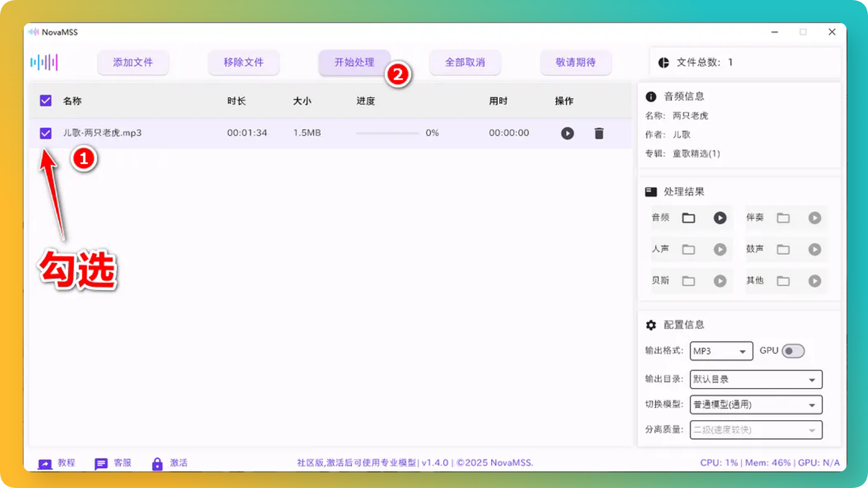Click the 音频信息 info icon
Viewport: 868px width, 488px height.
651,97
